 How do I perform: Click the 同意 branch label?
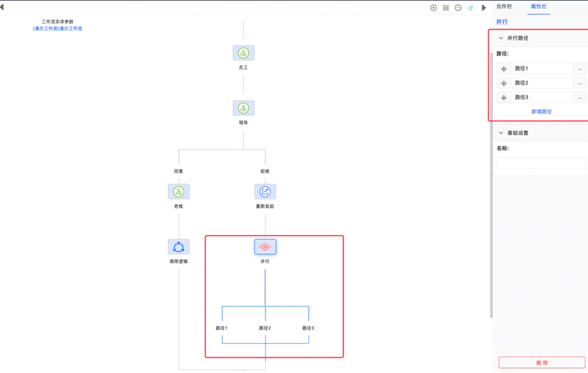click(178, 171)
